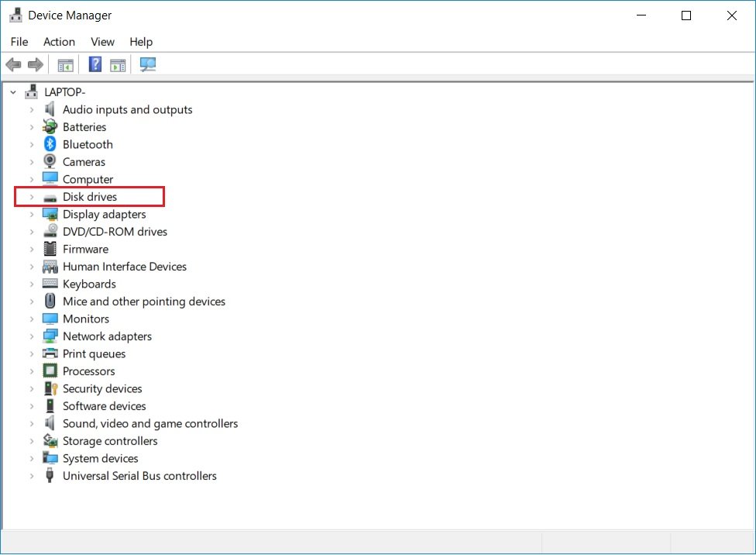Screen dimensions: 756x555
Task: Open the File menu
Action: 19,42
